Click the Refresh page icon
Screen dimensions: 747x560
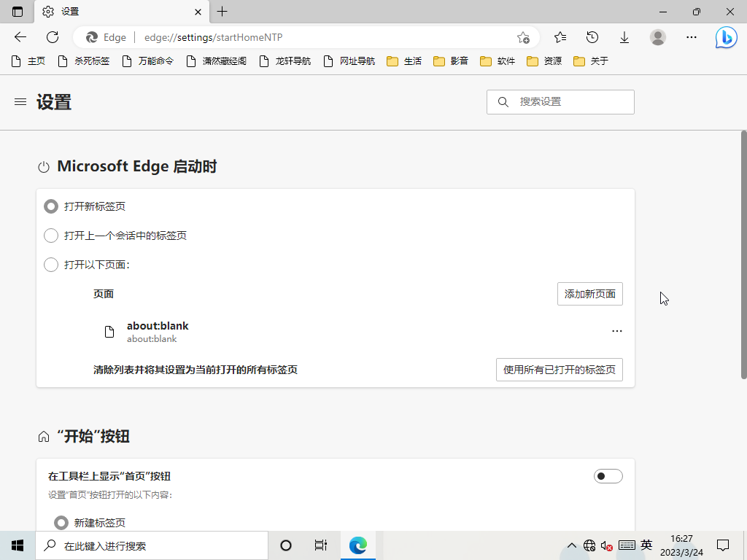tap(53, 37)
